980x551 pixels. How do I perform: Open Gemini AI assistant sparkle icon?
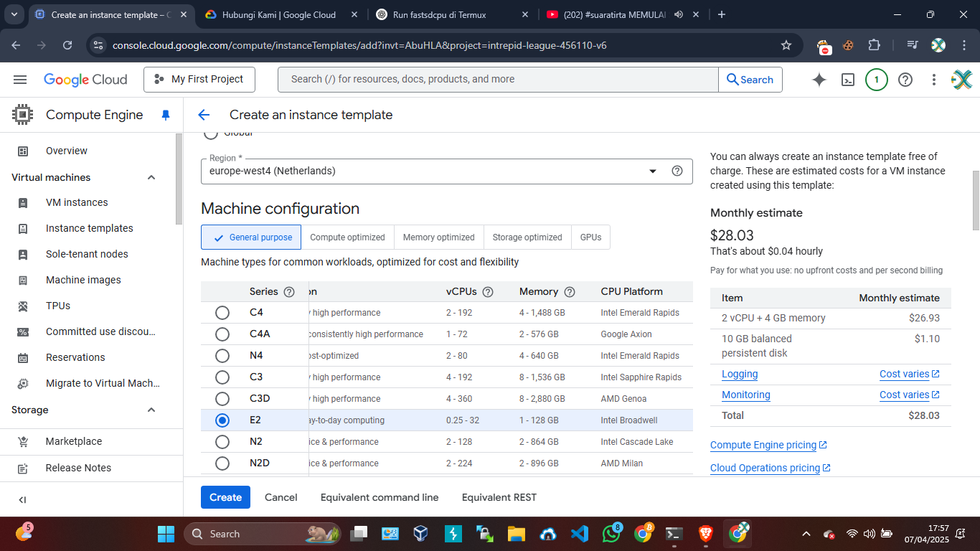(819, 80)
